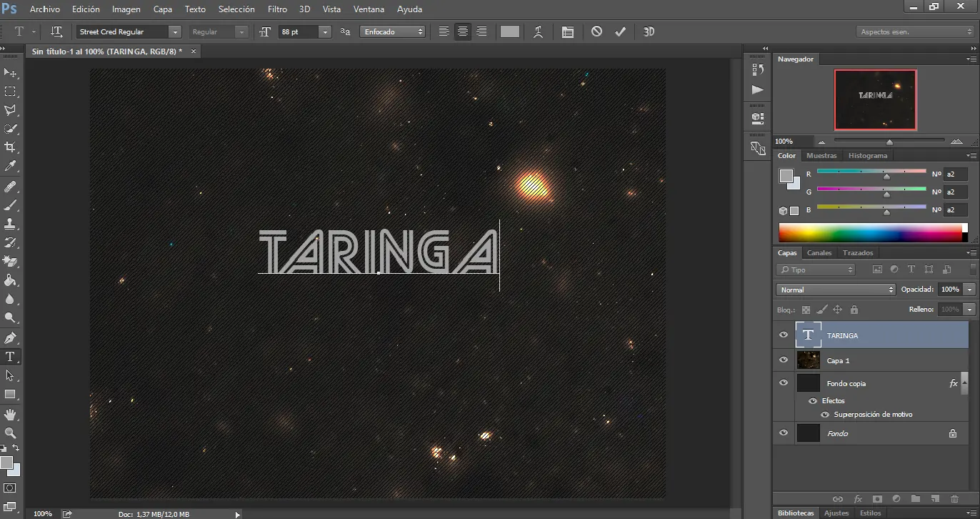Add a layer style via fx button

[858, 498]
